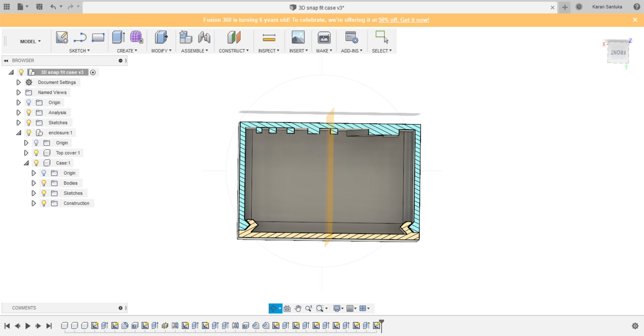The image size is (644, 336).
Task: Select the Rectangle sketch tool icon
Action: coord(98,37)
